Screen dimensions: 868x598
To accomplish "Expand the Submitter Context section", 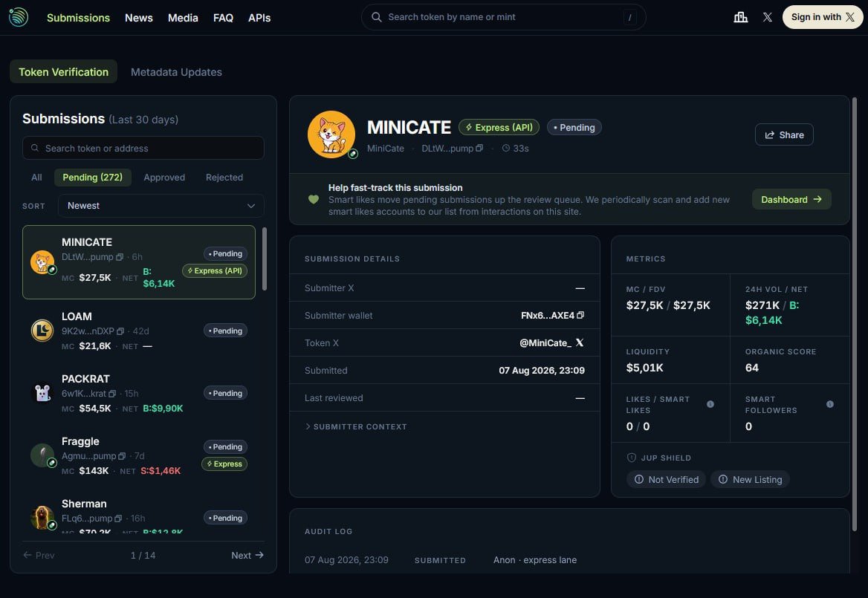I will click(x=356, y=426).
